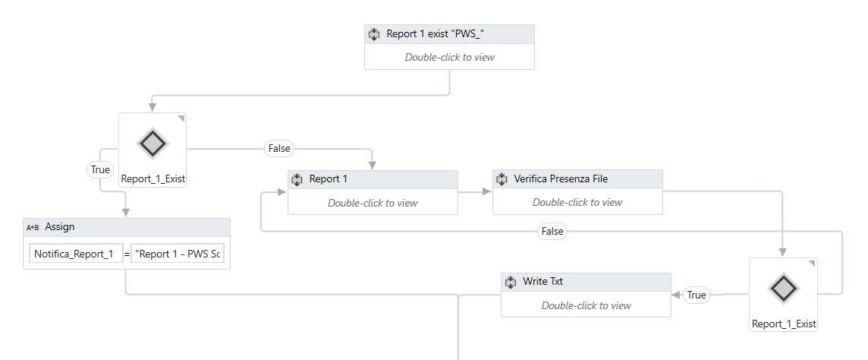
Task: Click the "Report 1 - PWS Sc" value field
Action: (178, 254)
